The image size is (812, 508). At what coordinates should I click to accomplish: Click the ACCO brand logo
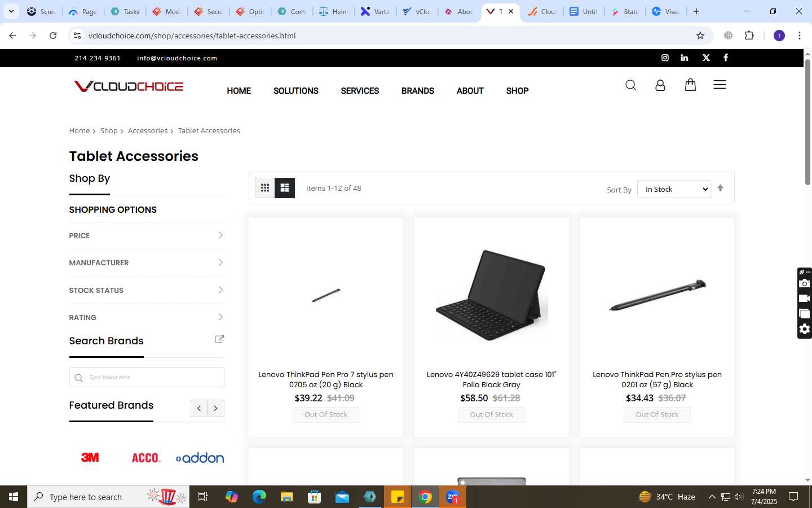146,458
